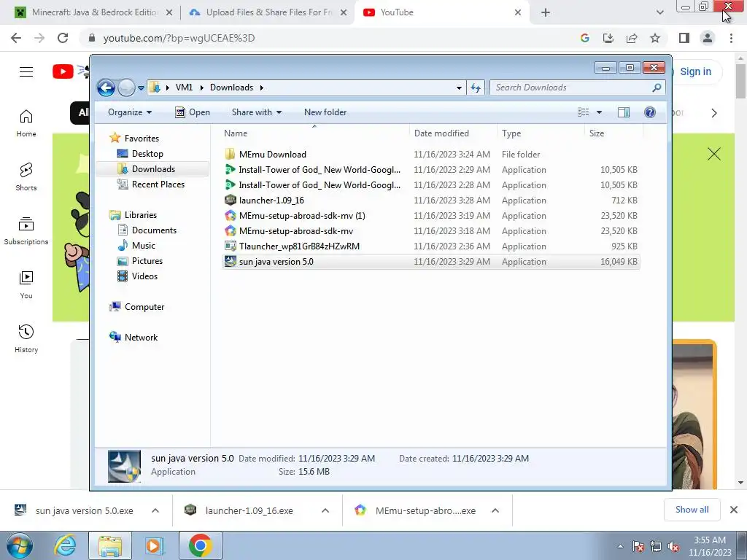The width and height of the screenshot is (747, 560).
Task: Sort by Date modified column header
Action: click(452, 133)
